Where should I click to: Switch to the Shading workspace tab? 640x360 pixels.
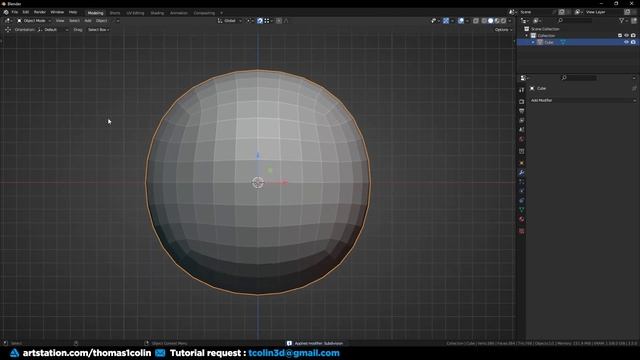[x=157, y=13]
